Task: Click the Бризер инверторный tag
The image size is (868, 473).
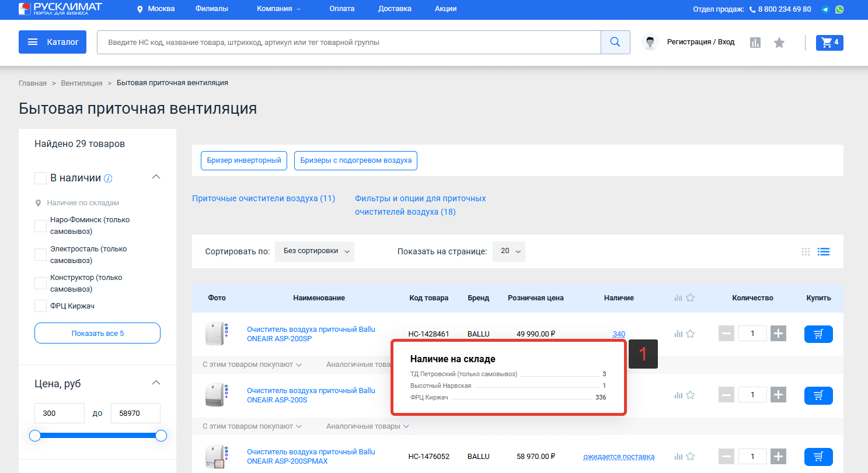Action: point(244,160)
